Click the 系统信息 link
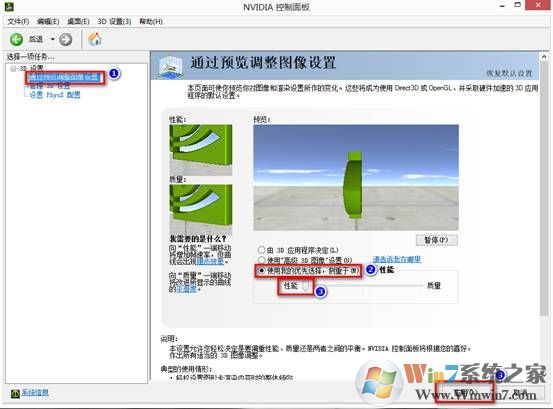Screen dimensions: 553x409 coord(35,392)
